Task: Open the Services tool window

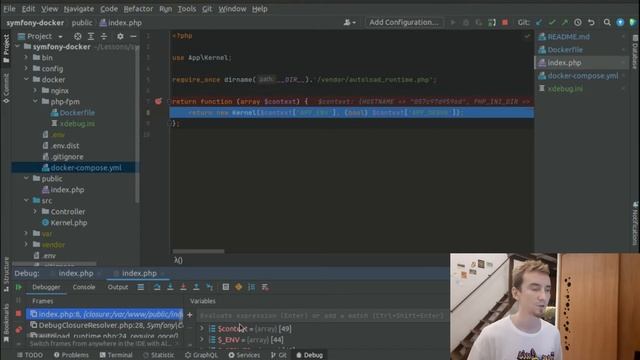Action: (244, 355)
